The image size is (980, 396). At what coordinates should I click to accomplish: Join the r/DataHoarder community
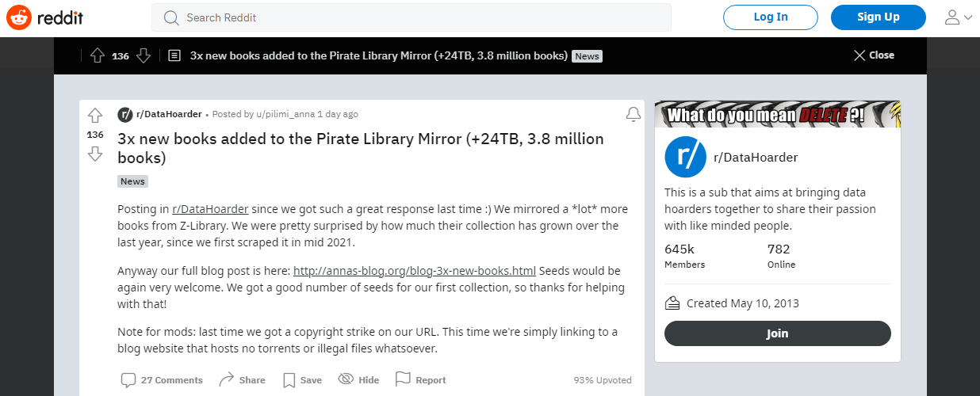tap(778, 333)
